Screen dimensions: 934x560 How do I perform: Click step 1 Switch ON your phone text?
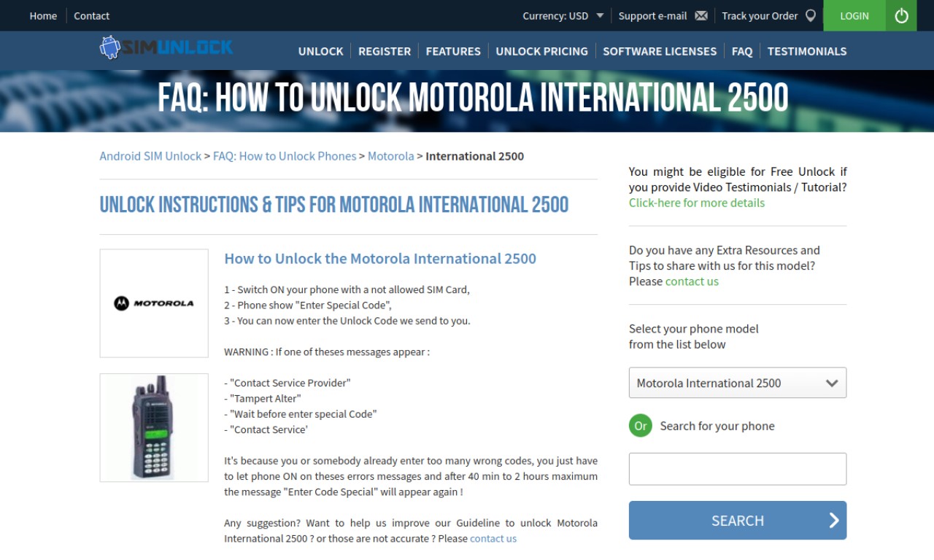[347, 289]
